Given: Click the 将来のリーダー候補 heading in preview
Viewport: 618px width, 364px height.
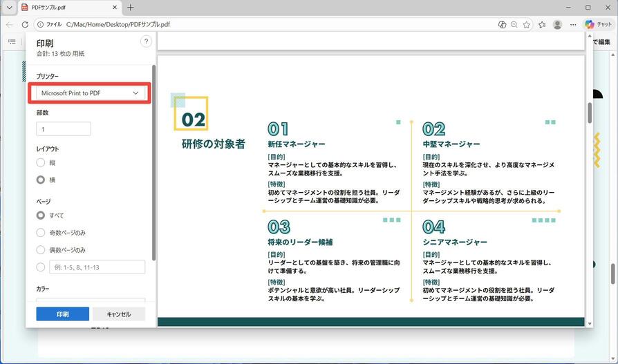Looking at the screenshot, I should 300,242.
